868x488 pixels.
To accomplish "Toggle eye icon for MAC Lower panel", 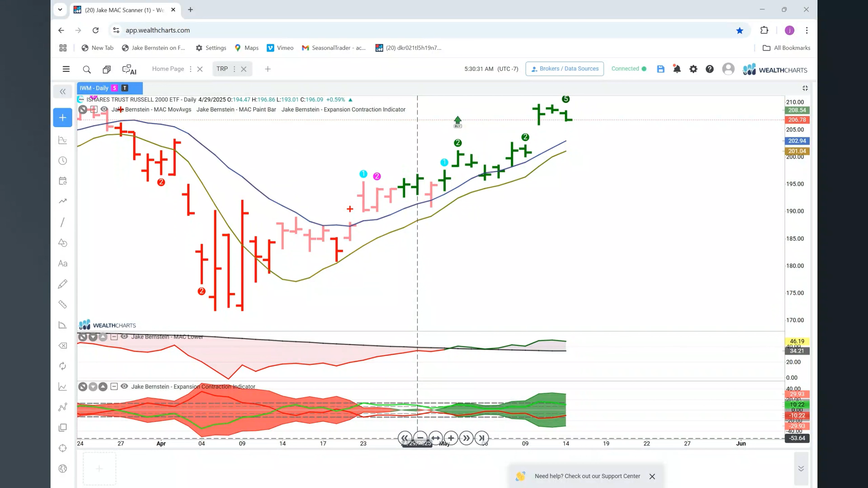I will point(124,337).
